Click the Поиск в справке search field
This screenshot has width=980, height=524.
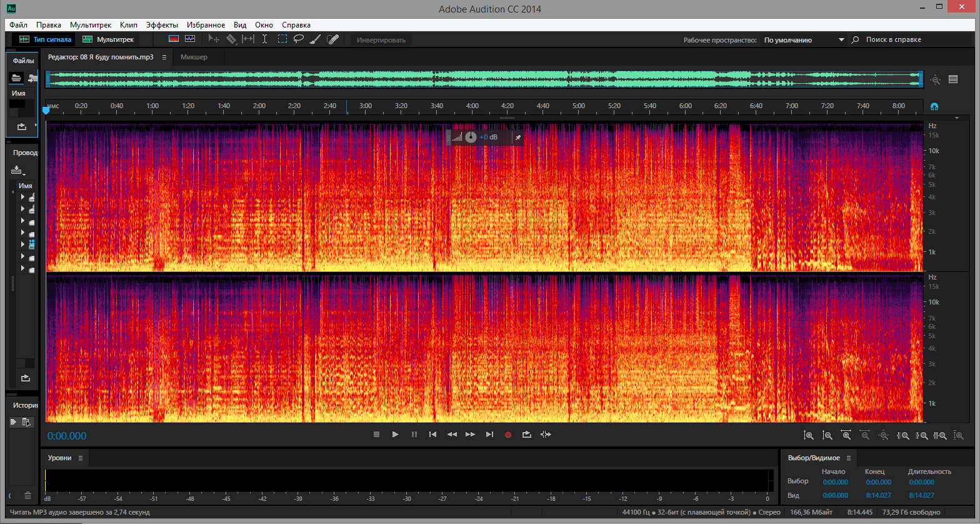tap(912, 40)
